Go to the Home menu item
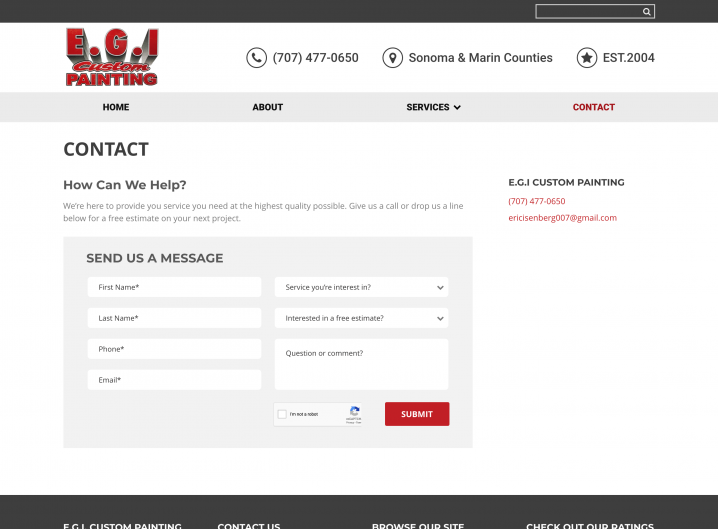Screen dimensions: 718x529 tap(116, 107)
